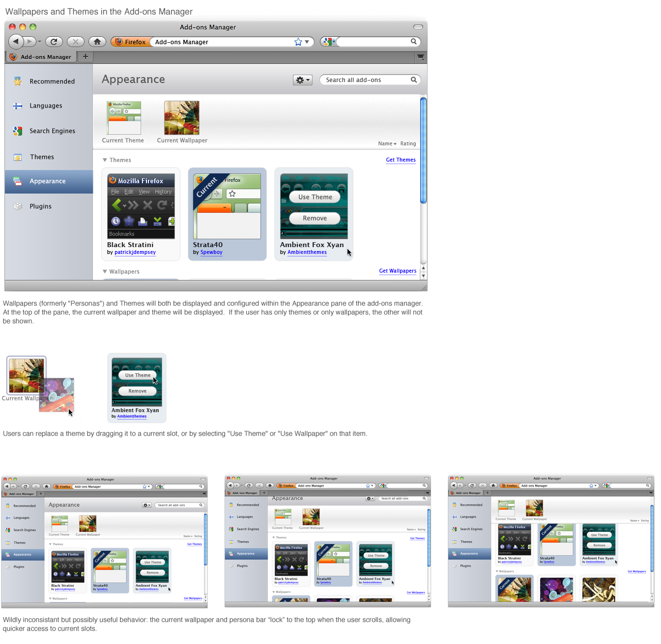Select the Current Theme thumbnail in the large top window

pos(124,118)
